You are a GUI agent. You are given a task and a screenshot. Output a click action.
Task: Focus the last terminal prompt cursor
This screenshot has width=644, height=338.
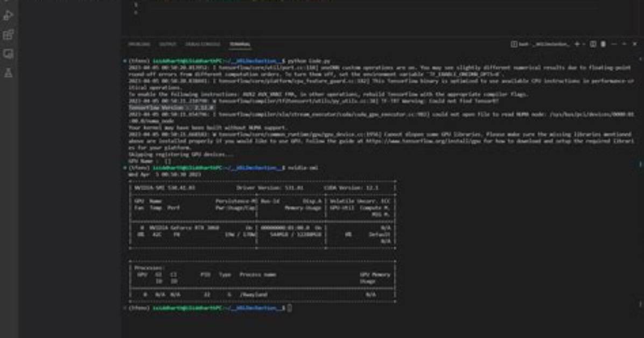(290, 308)
